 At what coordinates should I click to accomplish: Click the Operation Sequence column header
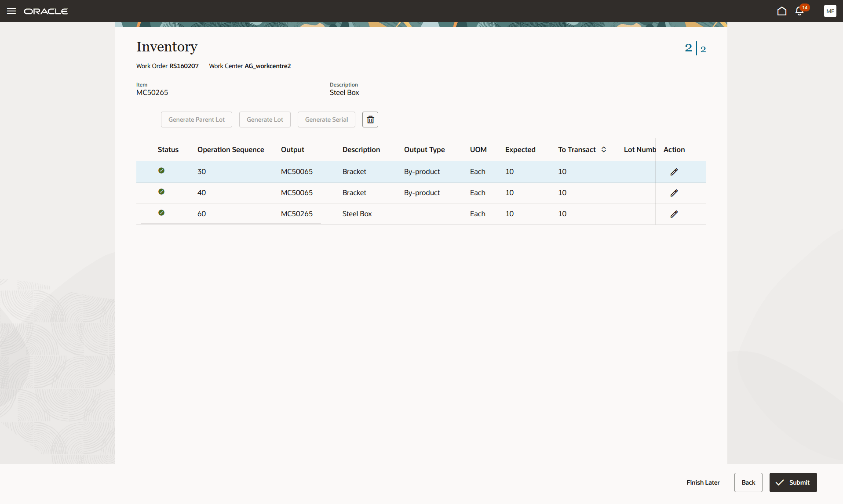(x=230, y=149)
